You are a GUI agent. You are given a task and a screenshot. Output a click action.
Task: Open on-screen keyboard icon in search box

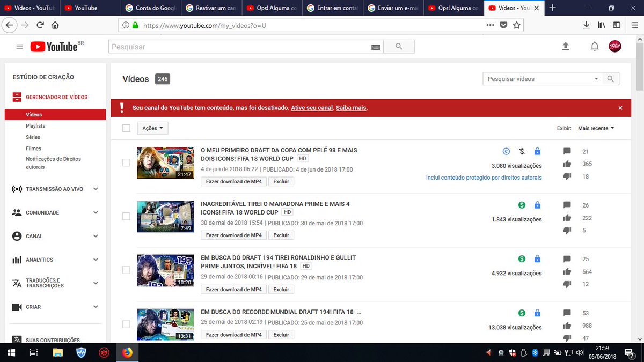click(376, 47)
